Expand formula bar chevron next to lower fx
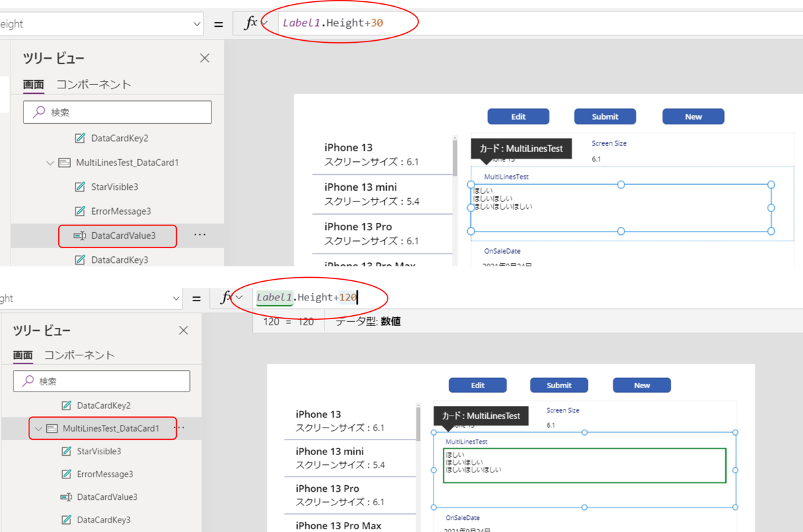The height and width of the screenshot is (532, 803). click(240, 298)
